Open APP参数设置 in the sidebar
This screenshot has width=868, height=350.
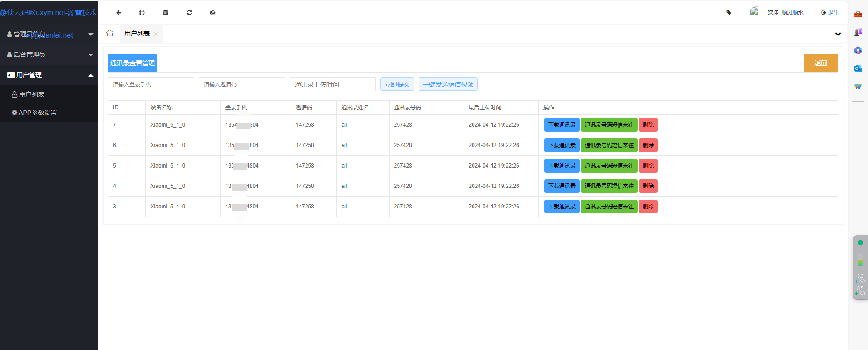click(x=49, y=113)
